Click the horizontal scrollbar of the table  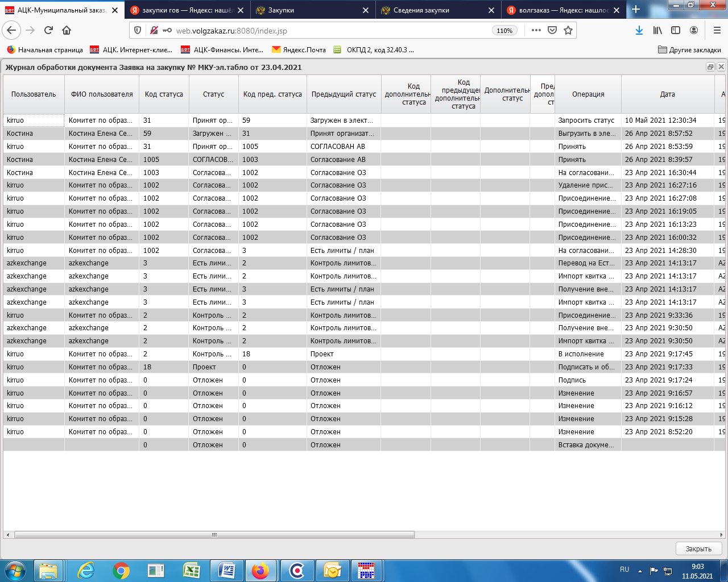point(214,535)
